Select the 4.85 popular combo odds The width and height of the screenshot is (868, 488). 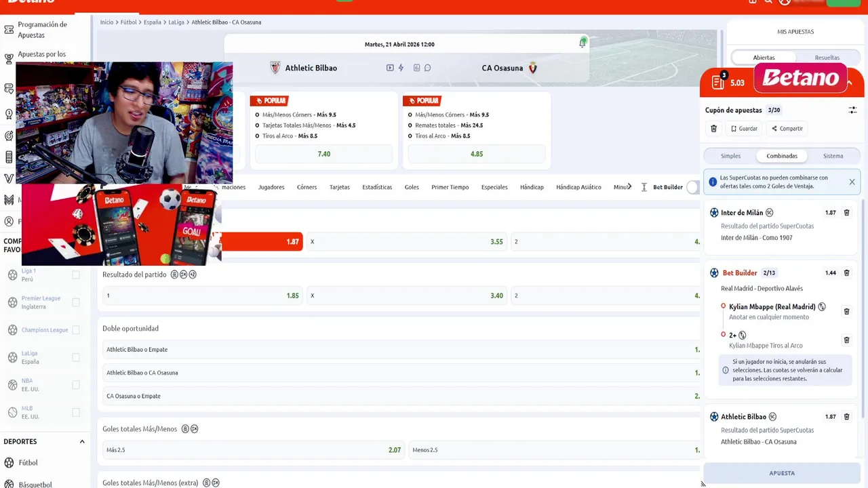(477, 154)
